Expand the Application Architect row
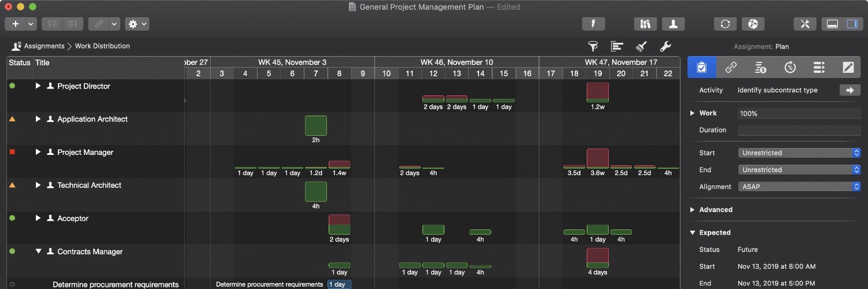Viewport: 868px width, 289px height. (x=38, y=119)
